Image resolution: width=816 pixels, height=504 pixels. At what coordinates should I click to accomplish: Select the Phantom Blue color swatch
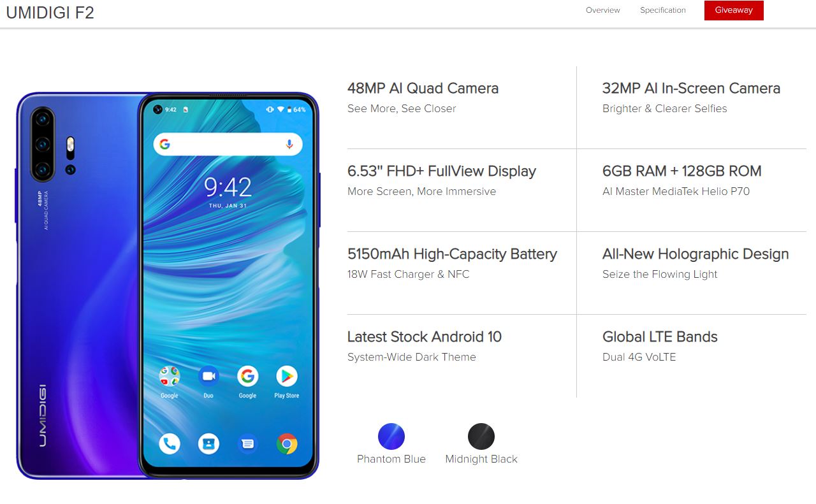(391, 436)
